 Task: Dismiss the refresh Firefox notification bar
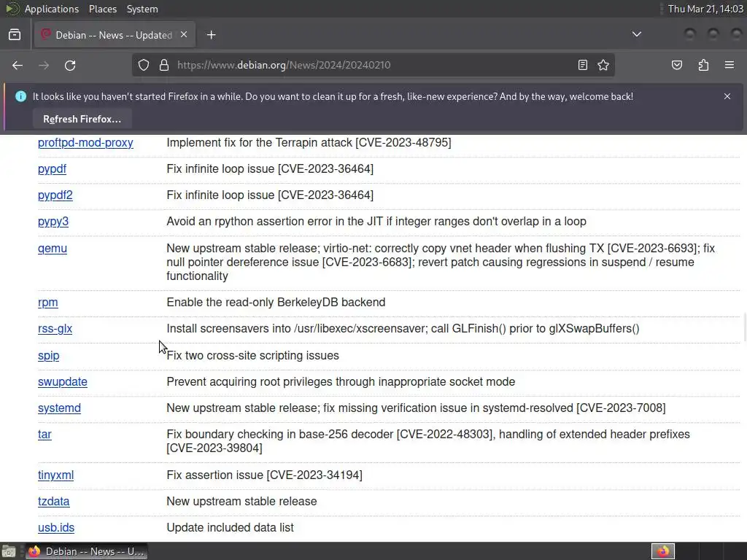click(727, 96)
